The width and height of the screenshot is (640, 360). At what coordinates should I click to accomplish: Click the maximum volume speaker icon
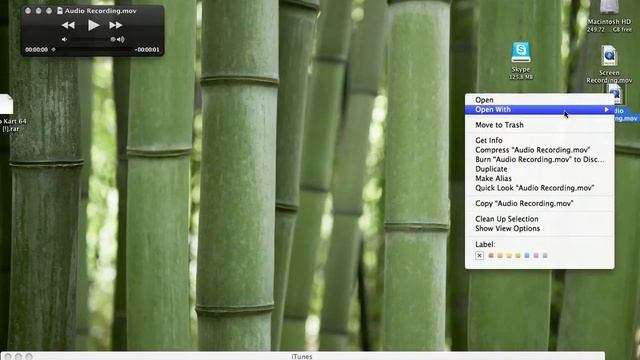pyautogui.click(x=121, y=40)
